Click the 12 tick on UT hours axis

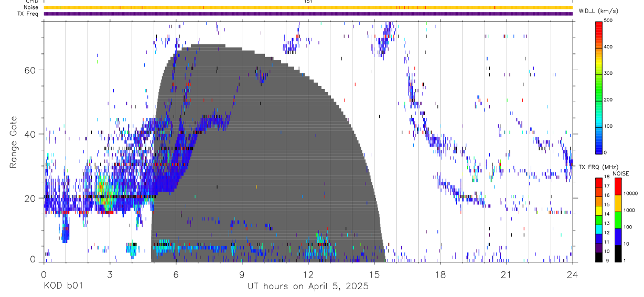point(308,274)
